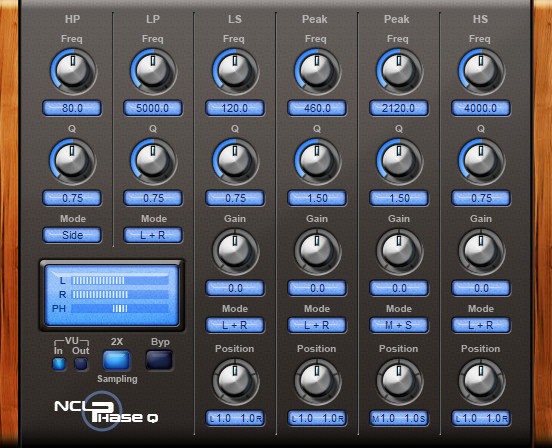Click the LS Gain knob
552x448 pixels.
point(235,251)
